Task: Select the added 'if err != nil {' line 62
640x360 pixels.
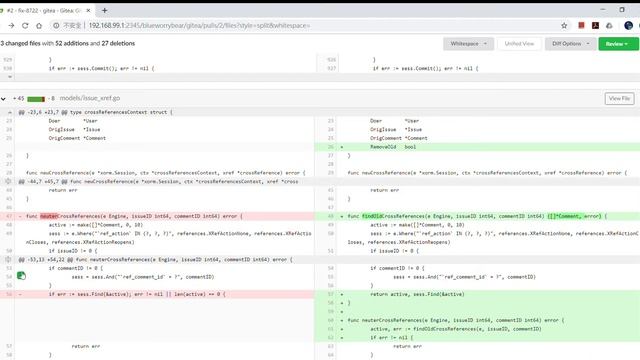Action: coord(477,338)
